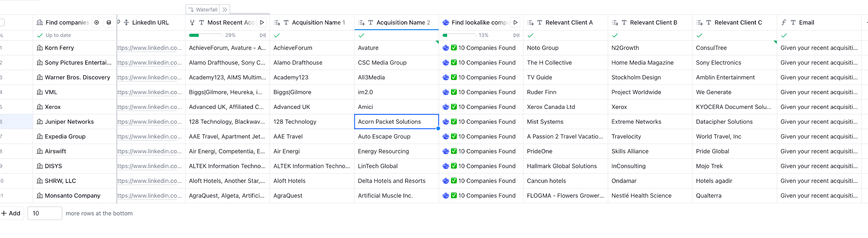The image size is (868, 238).
Task: Click the Up to date status checkmark
Action: [40, 36]
